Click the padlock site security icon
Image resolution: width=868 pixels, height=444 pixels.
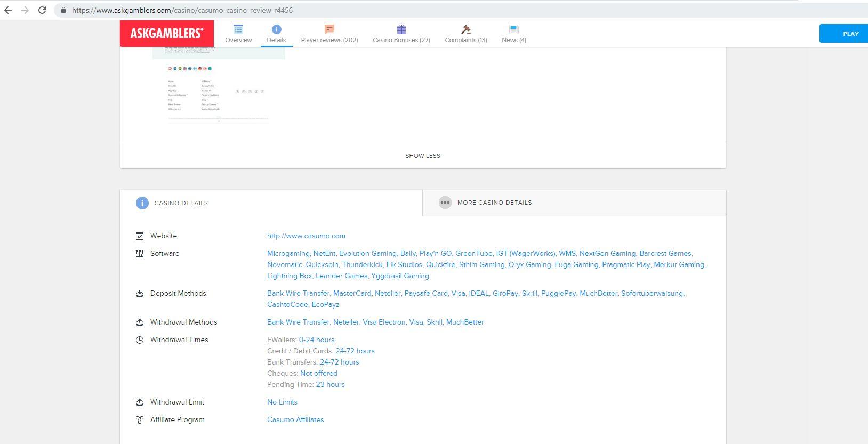(x=63, y=10)
